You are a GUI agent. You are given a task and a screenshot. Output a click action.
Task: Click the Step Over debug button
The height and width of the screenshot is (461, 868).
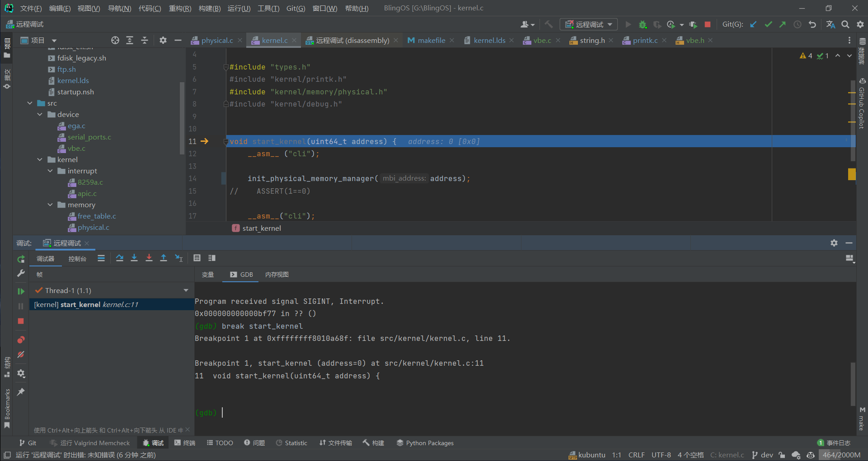pyautogui.click(x=119, y=258)
